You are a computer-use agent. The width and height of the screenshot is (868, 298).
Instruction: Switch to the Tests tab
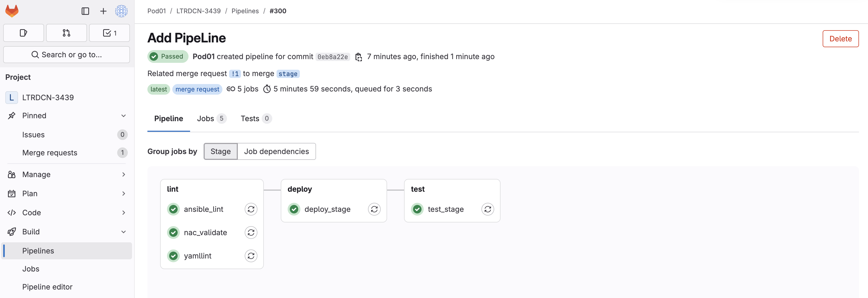point(255,119)
